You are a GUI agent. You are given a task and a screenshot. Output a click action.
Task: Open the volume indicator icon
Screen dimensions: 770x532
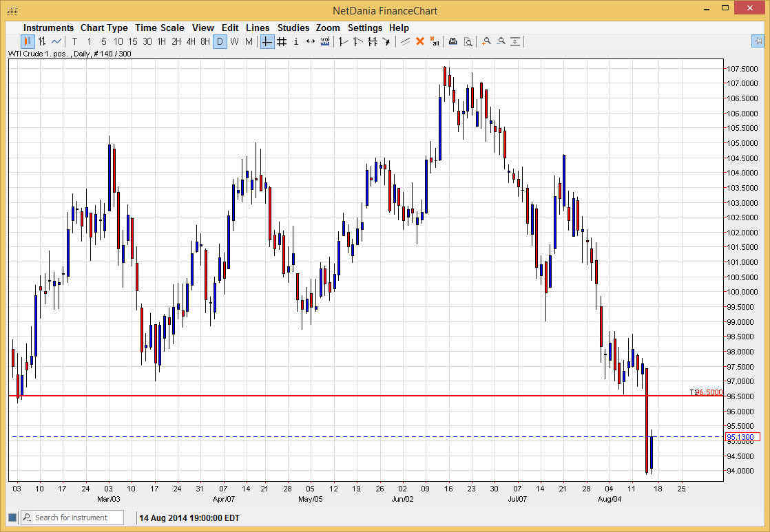pos(324,41)
